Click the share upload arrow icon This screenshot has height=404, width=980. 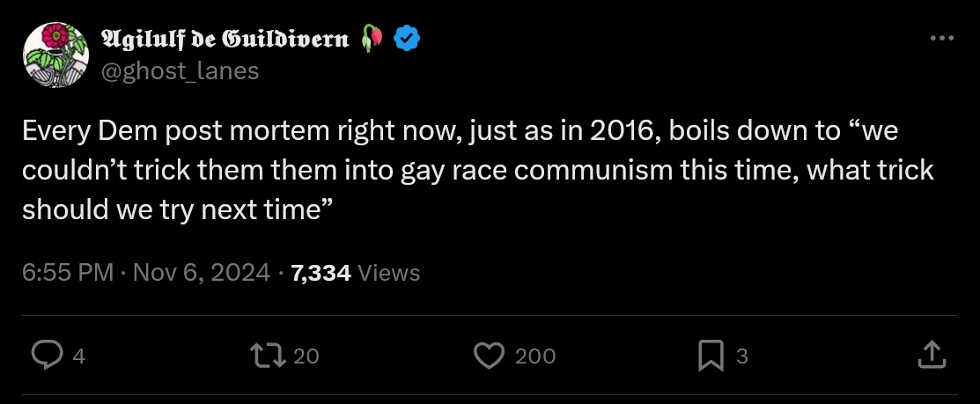click(x=932, y=355)
